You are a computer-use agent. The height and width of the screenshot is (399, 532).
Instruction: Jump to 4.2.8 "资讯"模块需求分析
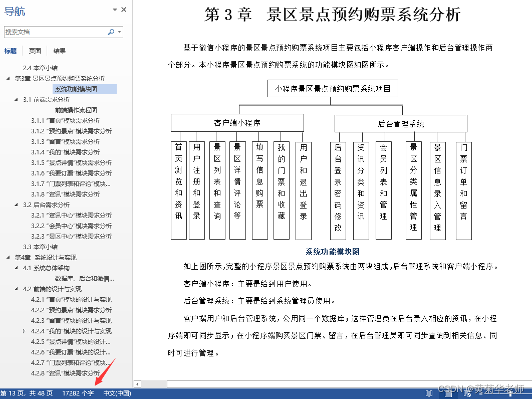(x=66, y=373)
